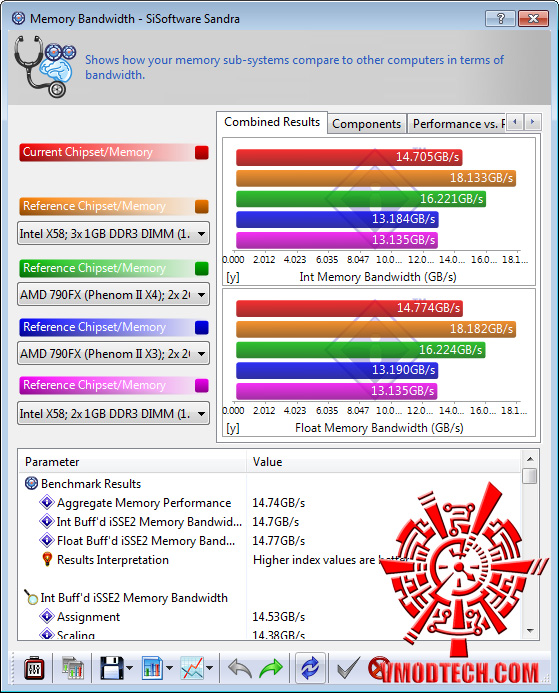Toggle the magenta Reference Chipset/Memory swatch
Image resolution: width=559 pixels, height=693 pixels.
[x=202, y=385]
